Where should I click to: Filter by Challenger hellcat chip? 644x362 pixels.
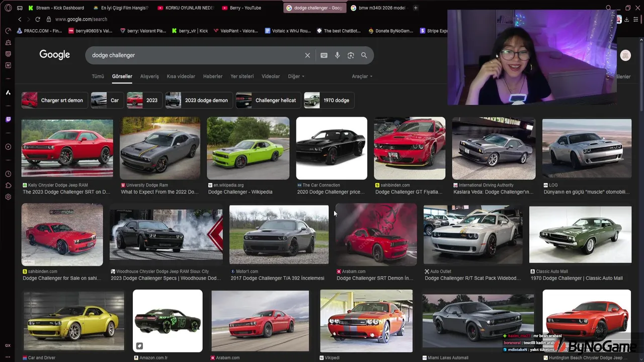pos(269,100)
